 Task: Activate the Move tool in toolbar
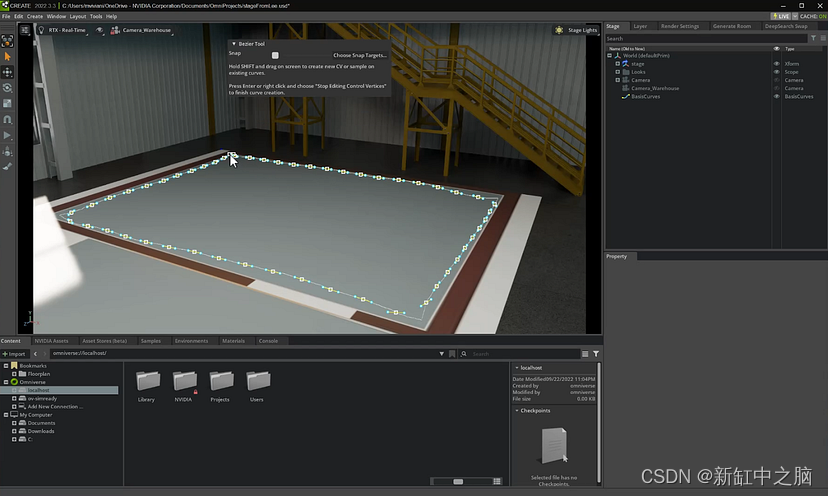tap(7, 72)
